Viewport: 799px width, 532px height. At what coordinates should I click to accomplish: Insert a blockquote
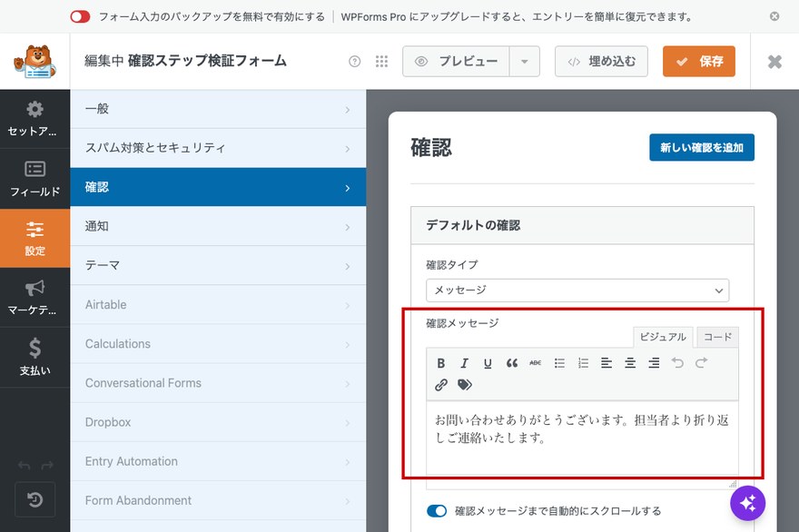511,363
